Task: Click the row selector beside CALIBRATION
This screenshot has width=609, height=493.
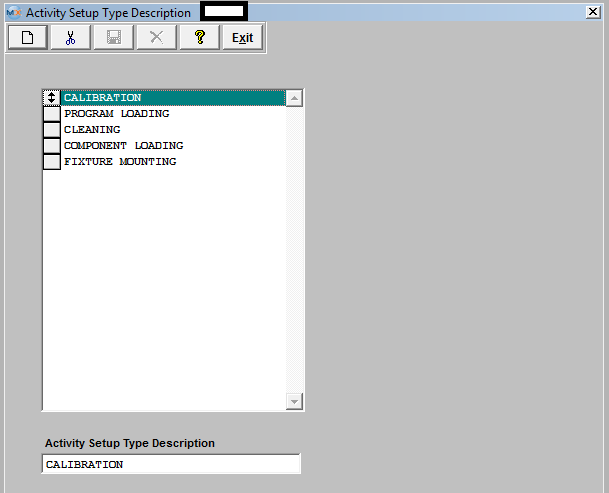Action: pyautogui.click(x=52, y=98)
